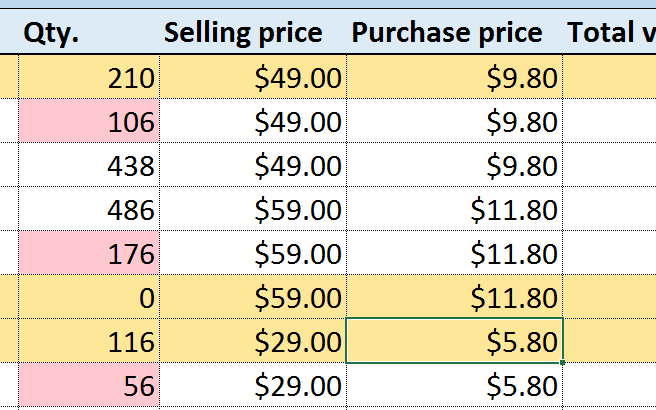Select the quantity cell showing 210
The image size is (656, 410).
click(89, 77)
